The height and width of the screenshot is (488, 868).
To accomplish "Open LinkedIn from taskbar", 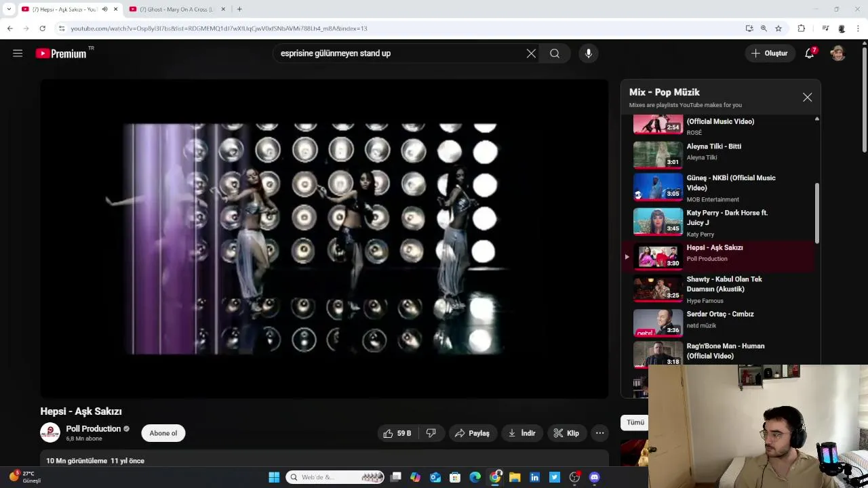I will coord(535,477).
